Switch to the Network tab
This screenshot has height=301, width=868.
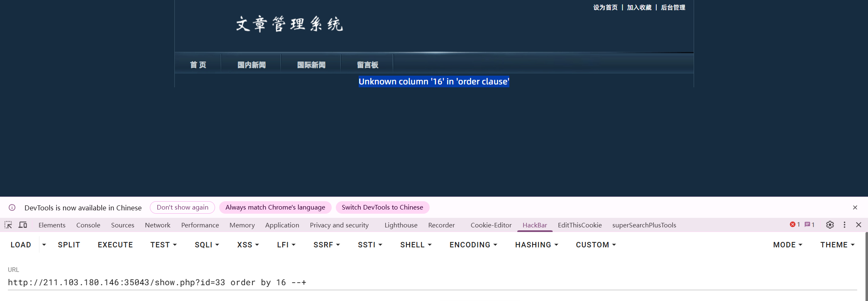point(157,225)
